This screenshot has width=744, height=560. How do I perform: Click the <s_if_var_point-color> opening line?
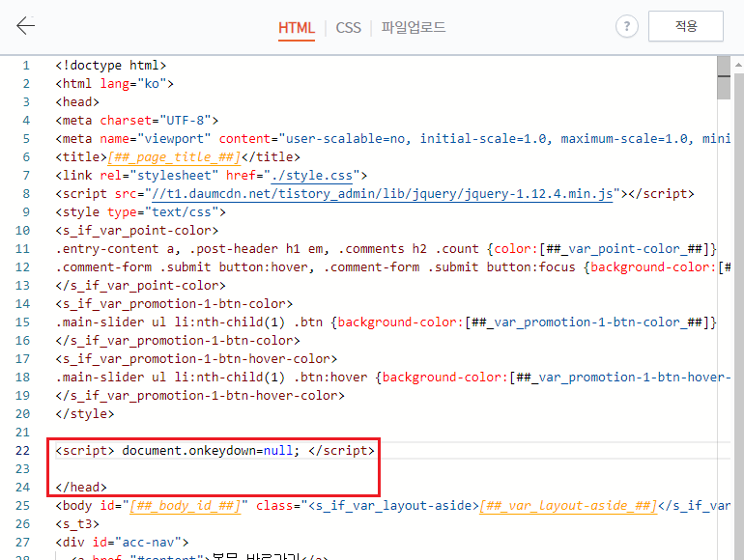point(136,231)
